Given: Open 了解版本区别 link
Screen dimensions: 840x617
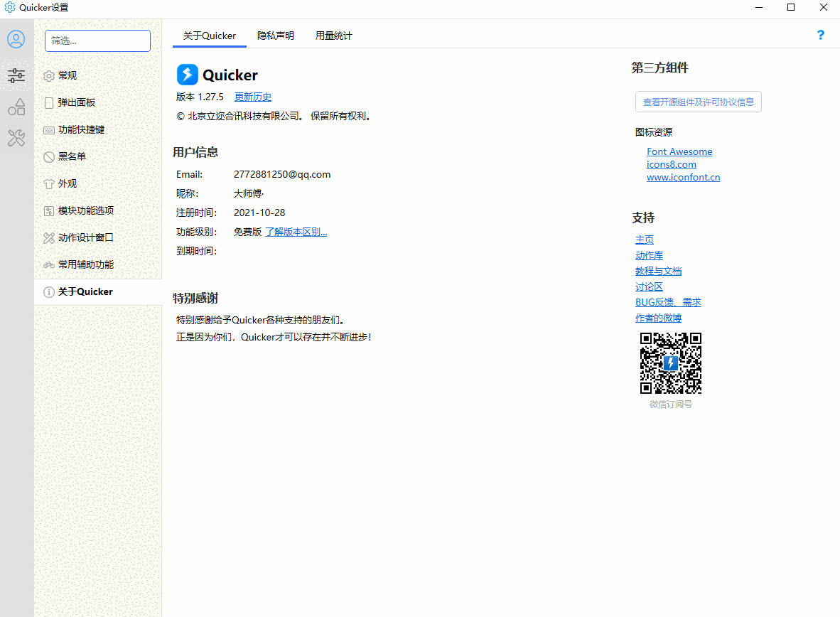Looking at the screenshot, I should [x=296, y=231].
